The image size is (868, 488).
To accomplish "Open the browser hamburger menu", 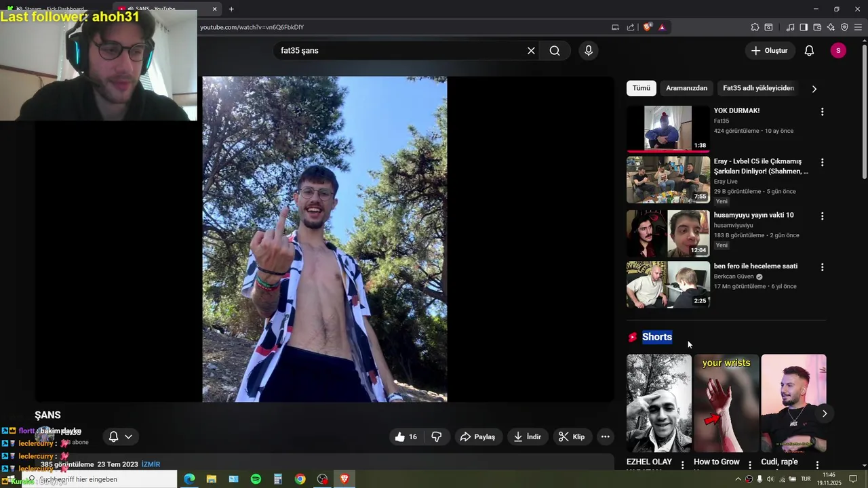I will [858, 27].
